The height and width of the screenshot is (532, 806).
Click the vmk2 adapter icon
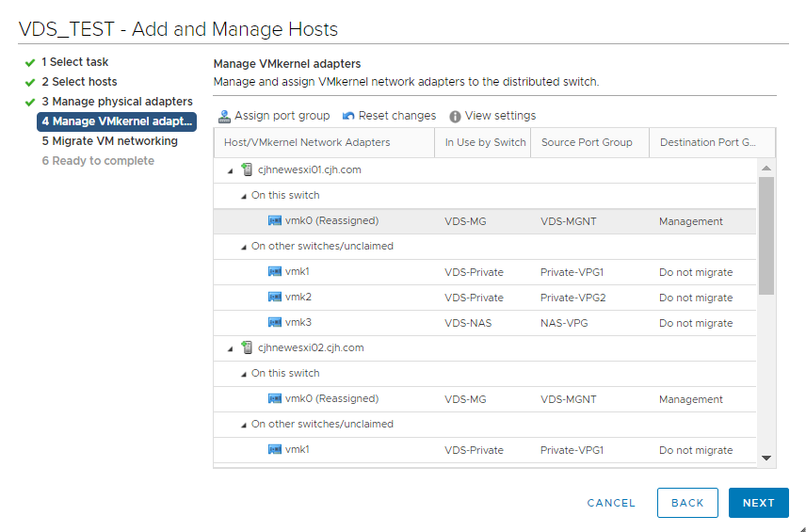(x=275, y=297)
